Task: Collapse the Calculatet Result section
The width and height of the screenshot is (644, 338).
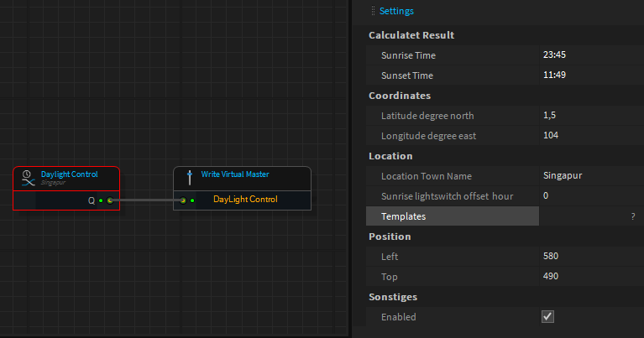Action: click(x=411, y=35)
